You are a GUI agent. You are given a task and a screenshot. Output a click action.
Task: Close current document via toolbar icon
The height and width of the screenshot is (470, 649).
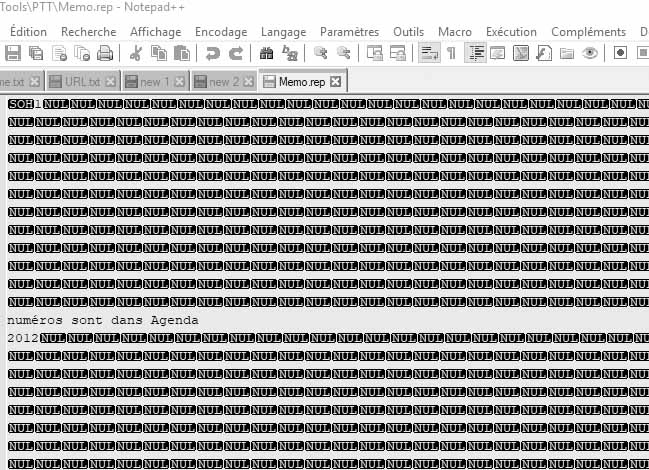click(x=60, y=53)
